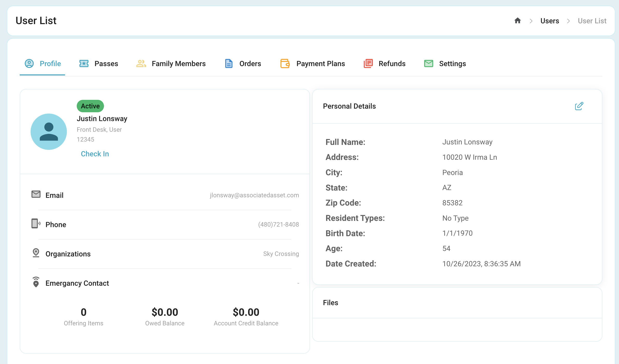Click the email address jlonsway@associatedasset.com
Viewport: 619px width, 364px height.
point(254,195)
